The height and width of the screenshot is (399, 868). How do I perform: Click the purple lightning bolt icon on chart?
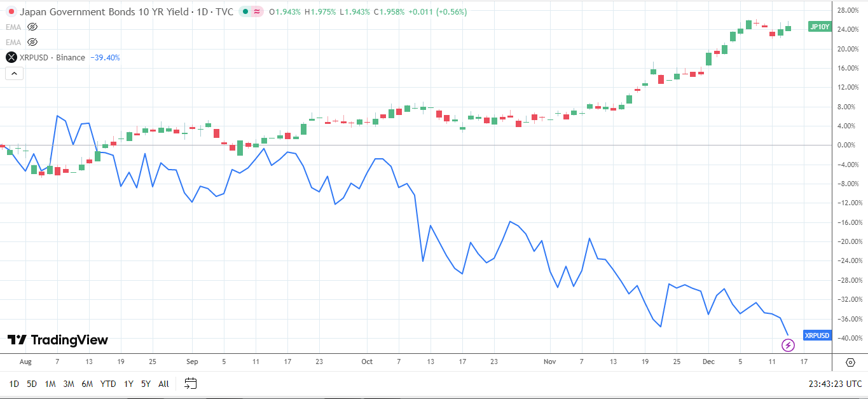coord(789,345)
